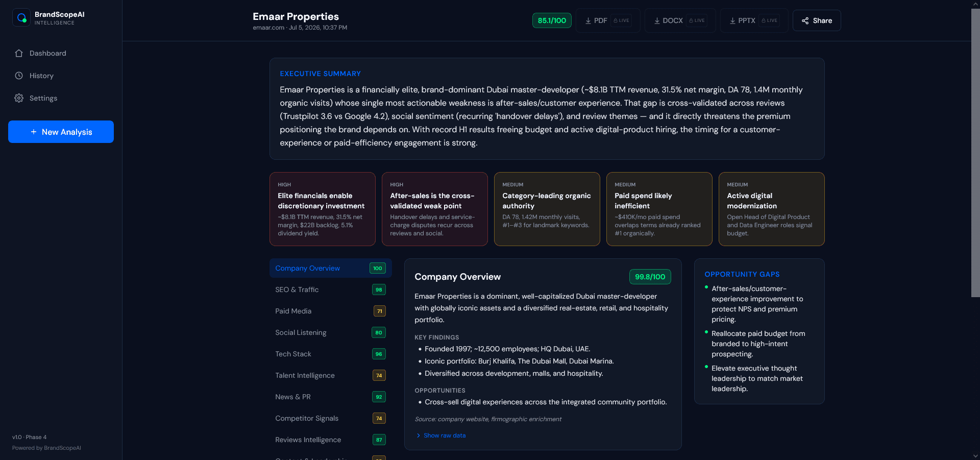
Task: Click the PDF download arrow icon
Action: click(588, 21)
